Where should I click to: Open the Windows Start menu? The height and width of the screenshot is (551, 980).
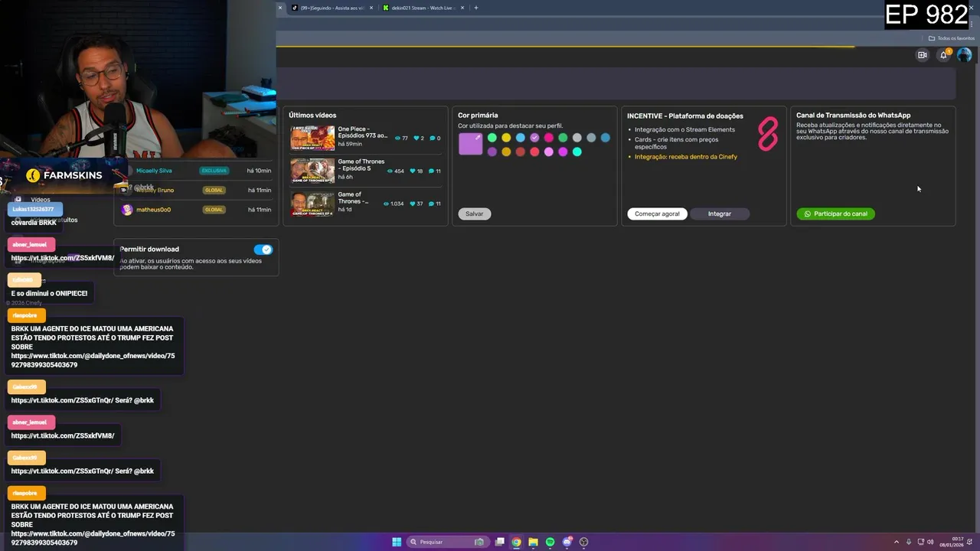[x=397, y=542]
